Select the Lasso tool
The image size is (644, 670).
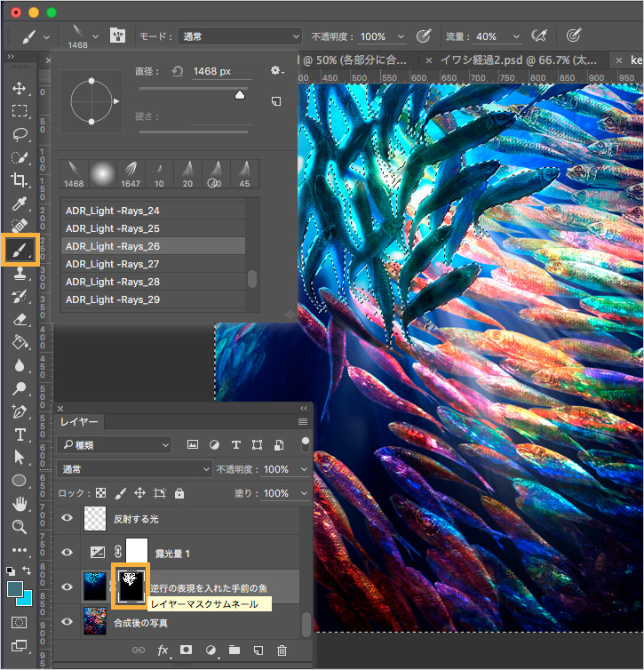tap(19, 134)
